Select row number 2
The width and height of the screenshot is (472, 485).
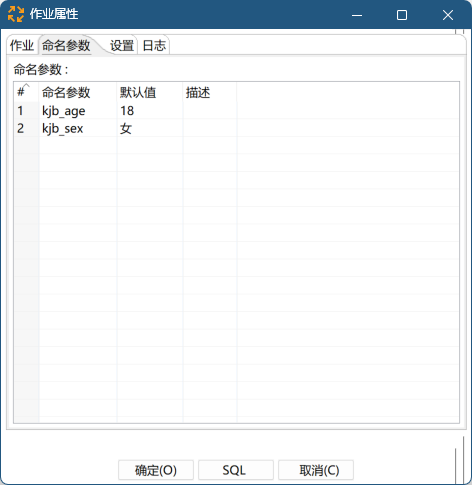pyautogui.click(x=26, y=128)
